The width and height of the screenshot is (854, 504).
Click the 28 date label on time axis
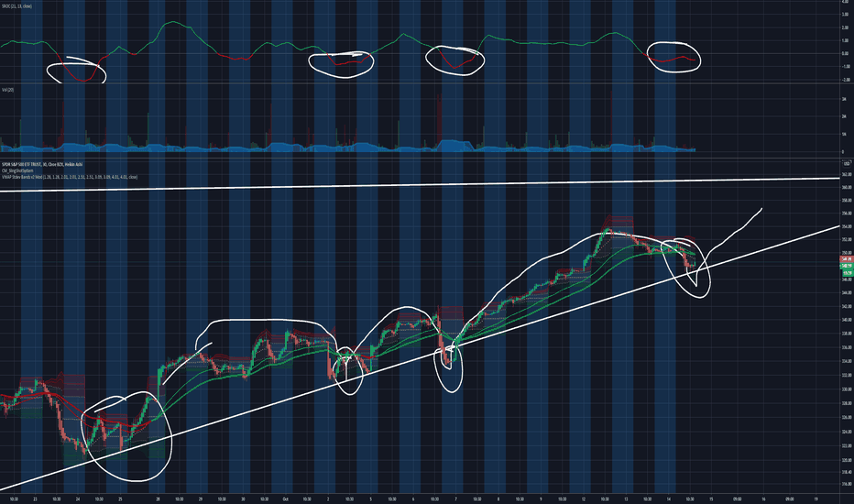click(158, 499)
